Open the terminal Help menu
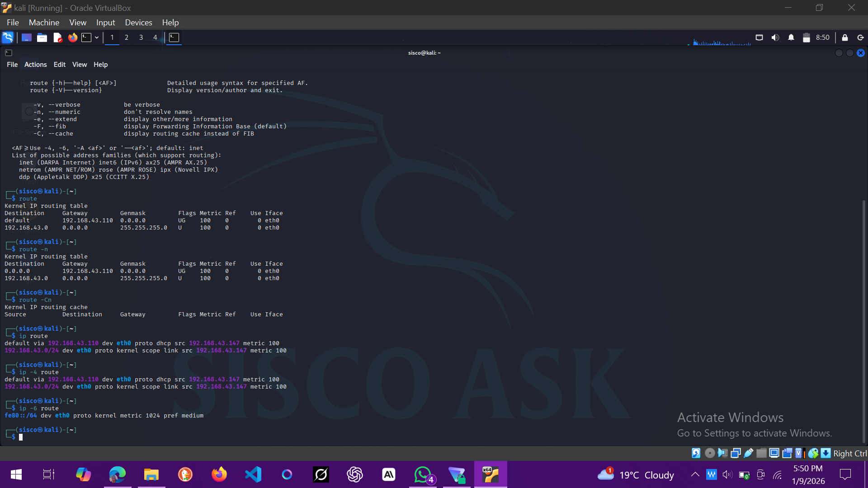This screenshot has width=868, height=488. coord(100,65)
